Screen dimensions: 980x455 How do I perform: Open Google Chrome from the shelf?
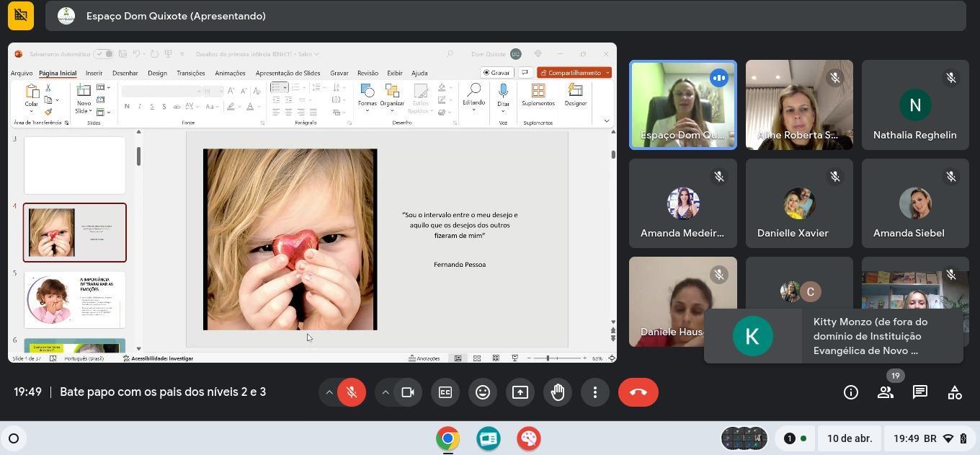[x=447, y=438]
